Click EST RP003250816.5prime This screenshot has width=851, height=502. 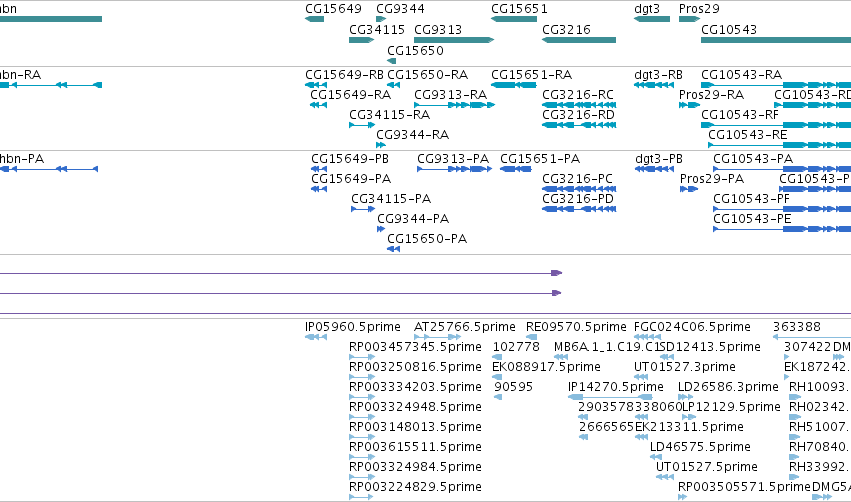point(415,367)
